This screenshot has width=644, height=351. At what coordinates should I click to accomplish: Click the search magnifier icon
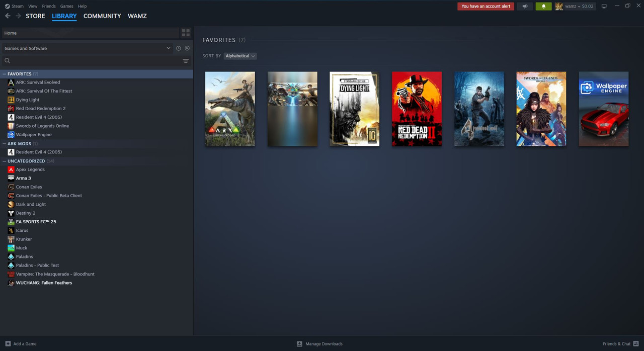pyautogui.click(x=8, y=61)
